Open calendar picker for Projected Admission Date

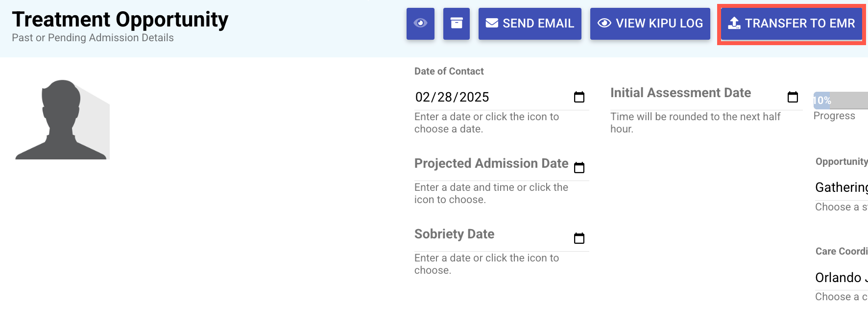[579, 168]
